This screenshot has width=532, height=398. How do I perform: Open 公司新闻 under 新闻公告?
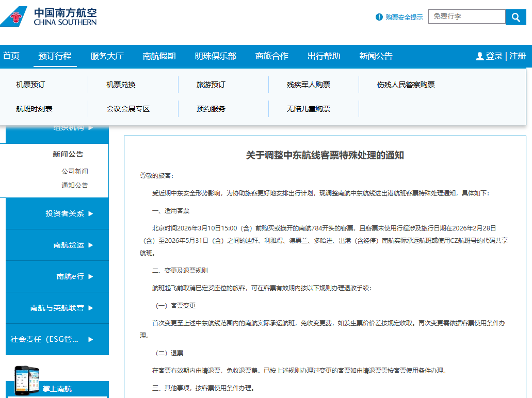75,171
